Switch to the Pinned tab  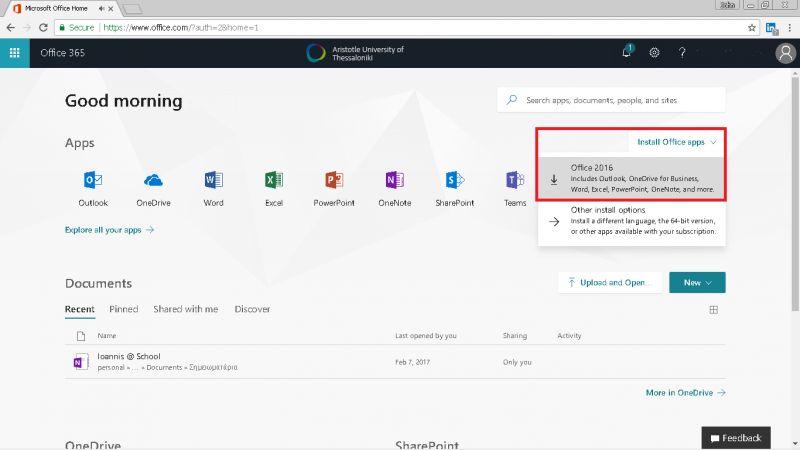(x=123, y=309)
